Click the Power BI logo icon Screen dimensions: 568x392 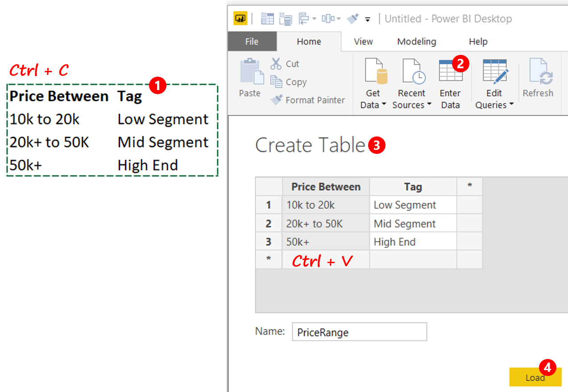[241, 18]
